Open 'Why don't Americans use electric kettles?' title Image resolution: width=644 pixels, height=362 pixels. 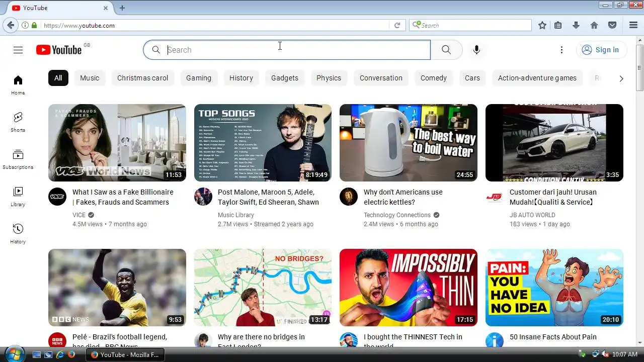403,197
